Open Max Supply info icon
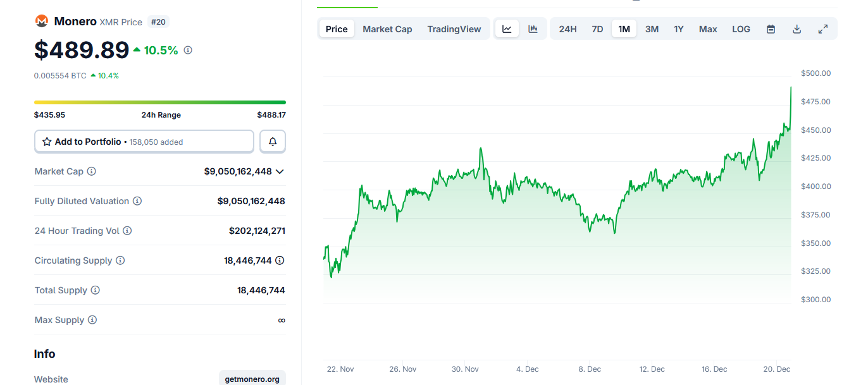868x385 pixels. [92, 320]
